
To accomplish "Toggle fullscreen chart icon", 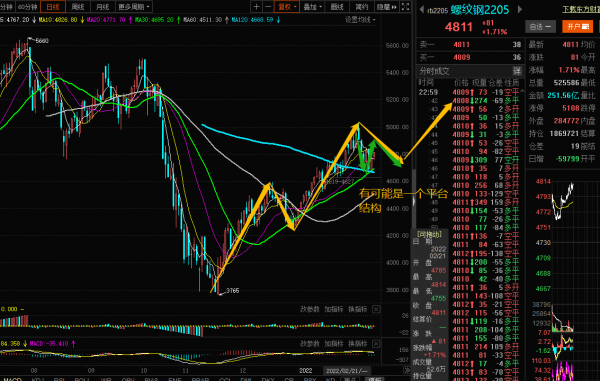I will (x=405, y=7).
